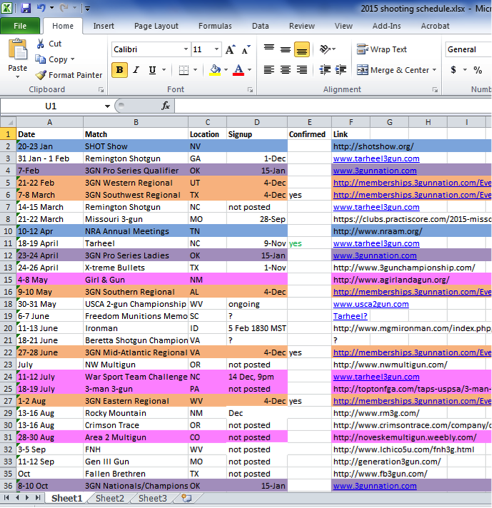This screenshot has height=508, width=492.
Task: Select the row 15 header
Action: click(8, 280)
